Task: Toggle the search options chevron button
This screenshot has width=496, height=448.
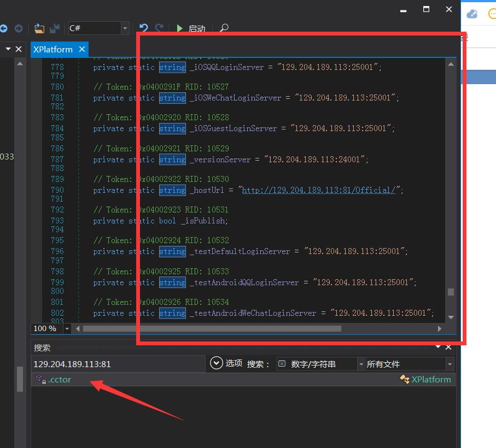Action: click(216, 363)
